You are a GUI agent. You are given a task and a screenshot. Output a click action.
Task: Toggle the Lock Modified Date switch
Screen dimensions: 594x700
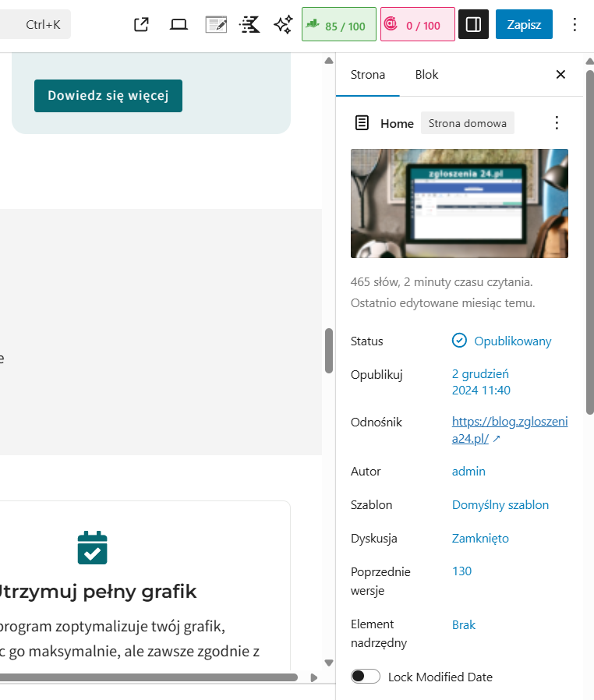[x=365, y=677]
